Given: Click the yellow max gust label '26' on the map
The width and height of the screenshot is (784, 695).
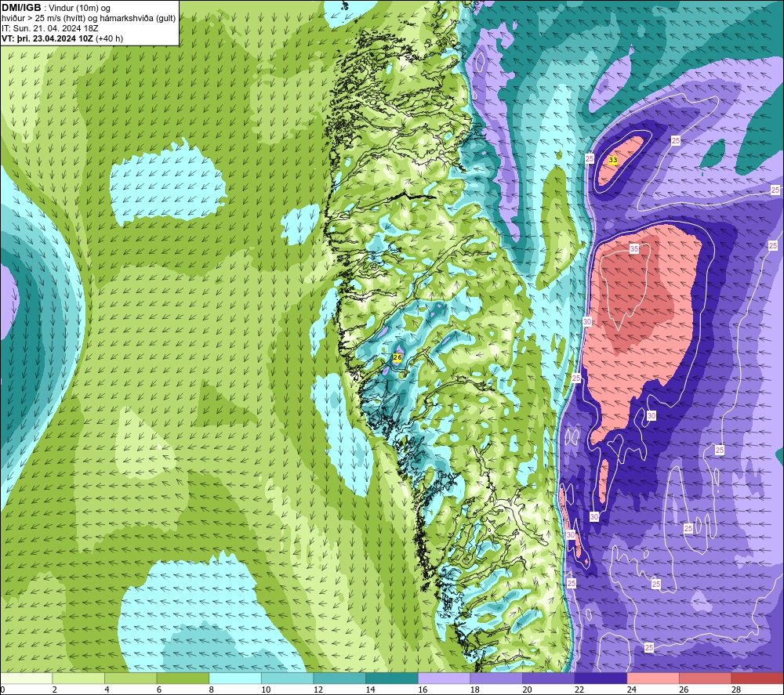Looking at the screenshot, I should pyautogui.click(x=397, y=358).
